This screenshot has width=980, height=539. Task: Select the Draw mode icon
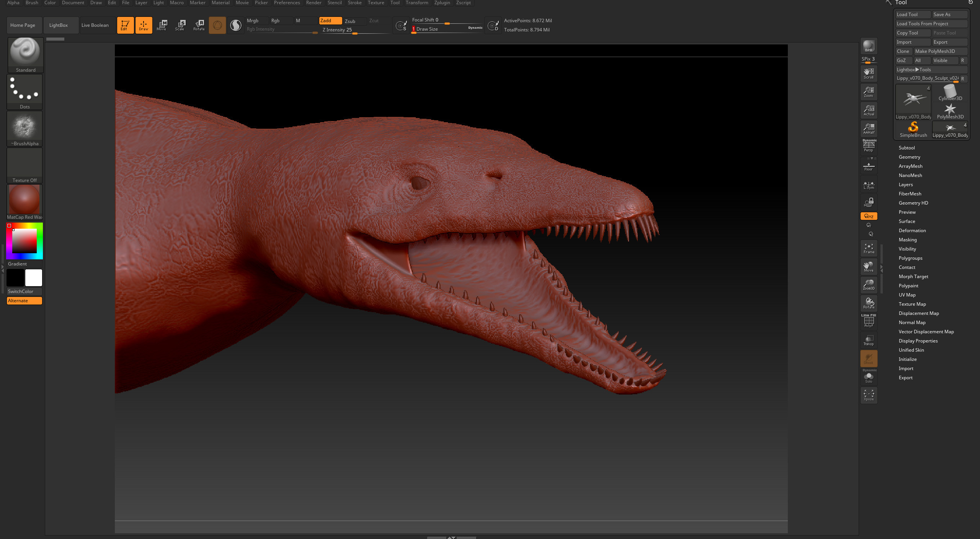click(x=144, y=25)
